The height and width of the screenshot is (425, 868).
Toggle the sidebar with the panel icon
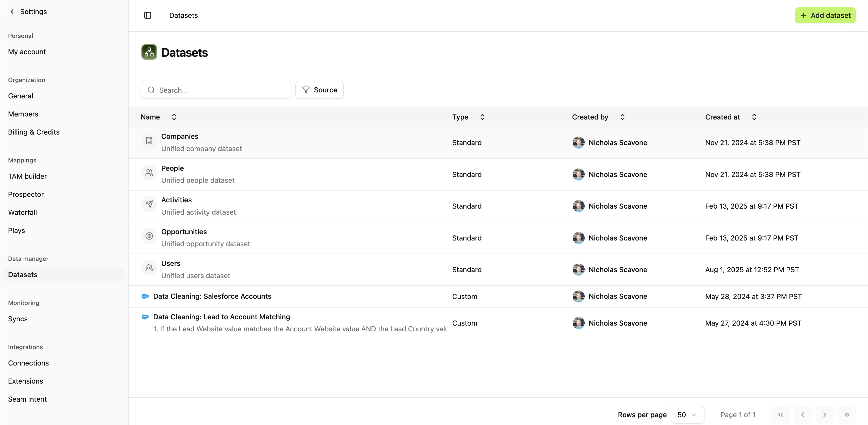coord(148,15)
